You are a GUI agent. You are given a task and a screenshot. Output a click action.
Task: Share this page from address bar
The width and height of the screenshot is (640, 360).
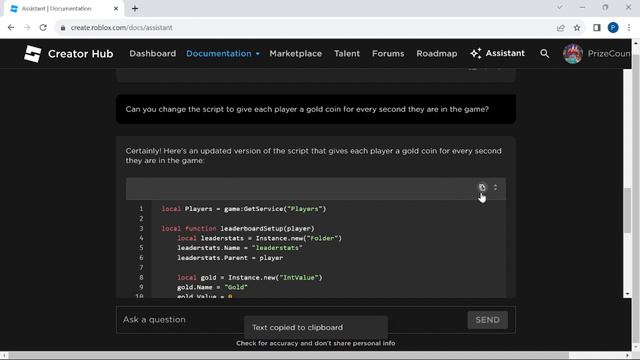[560, 28]
